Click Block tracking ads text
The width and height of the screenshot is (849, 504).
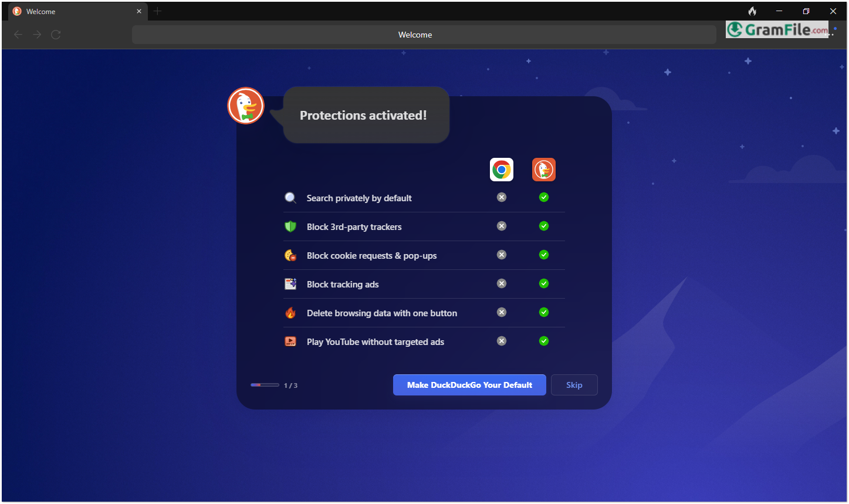tap(343, 285)
